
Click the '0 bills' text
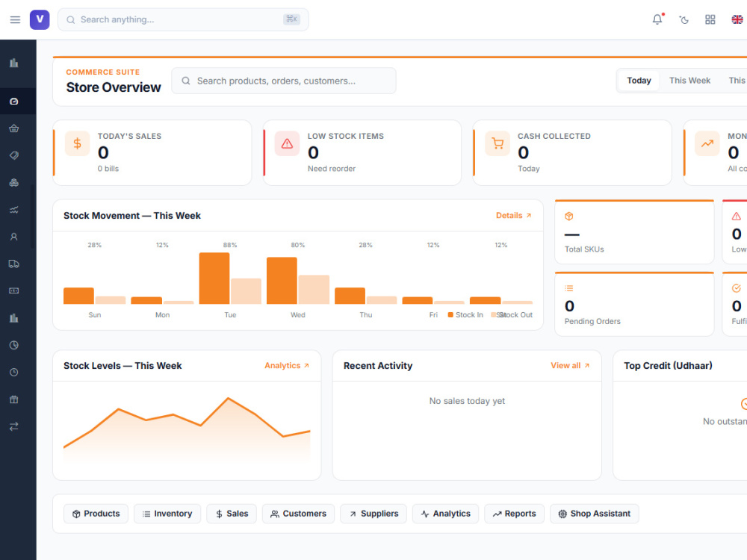tap(108, 169)
